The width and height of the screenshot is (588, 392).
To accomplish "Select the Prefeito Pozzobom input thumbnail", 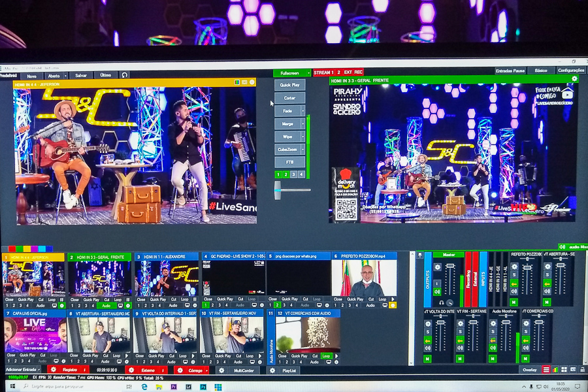I will click(363, 279).
